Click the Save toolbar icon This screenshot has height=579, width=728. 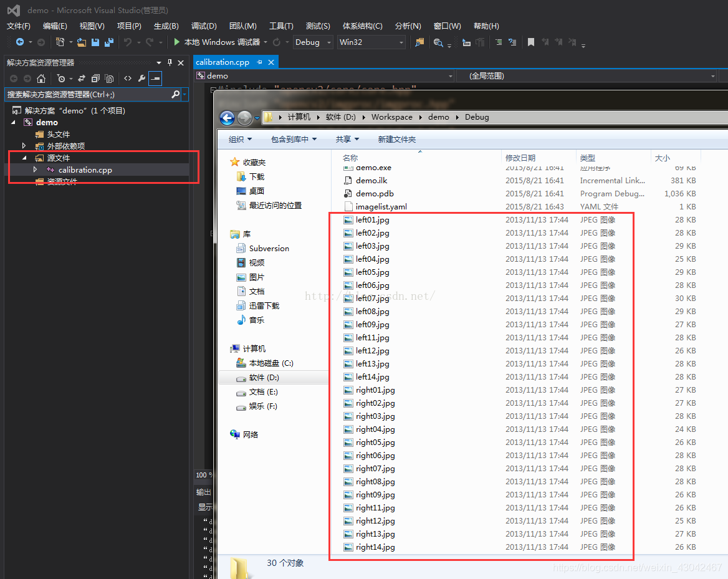(95, 42)
